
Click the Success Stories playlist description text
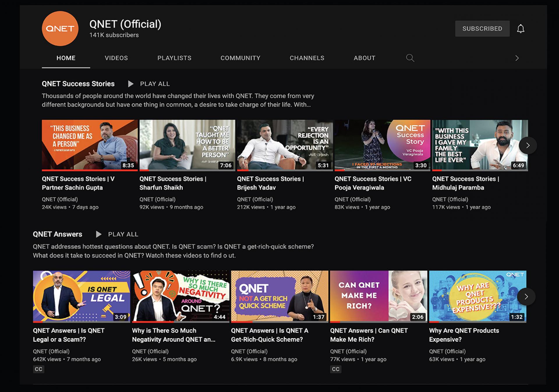178,100
